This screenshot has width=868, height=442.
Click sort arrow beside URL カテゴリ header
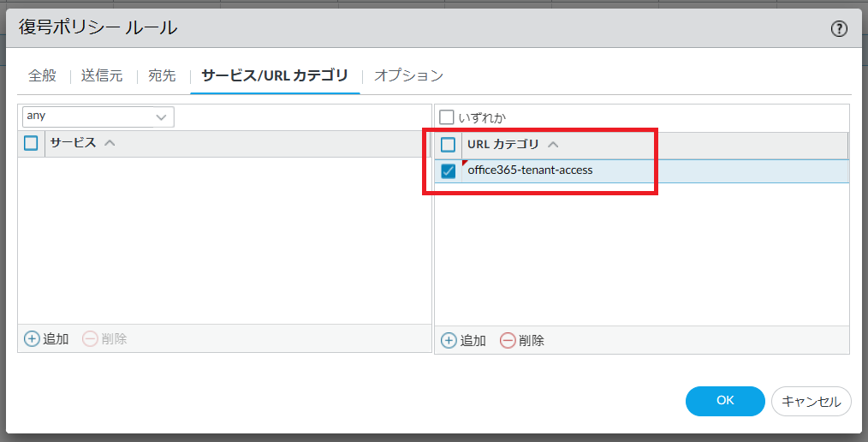coord(552,145)
